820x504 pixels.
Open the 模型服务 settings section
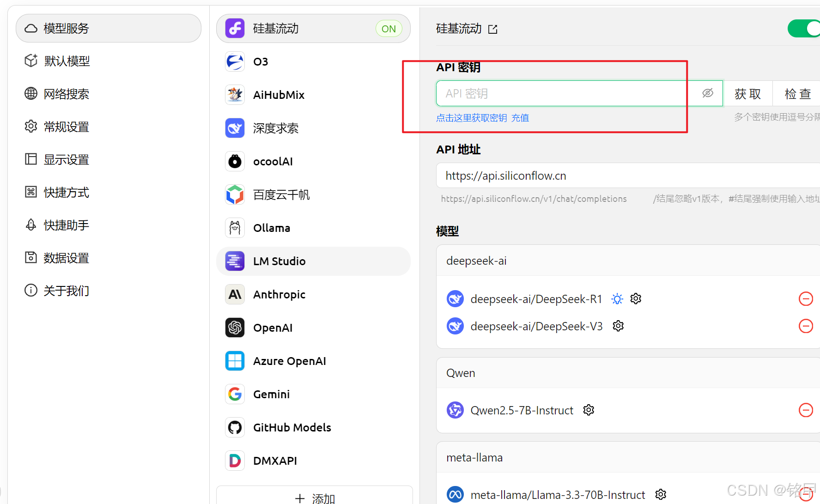109,28
